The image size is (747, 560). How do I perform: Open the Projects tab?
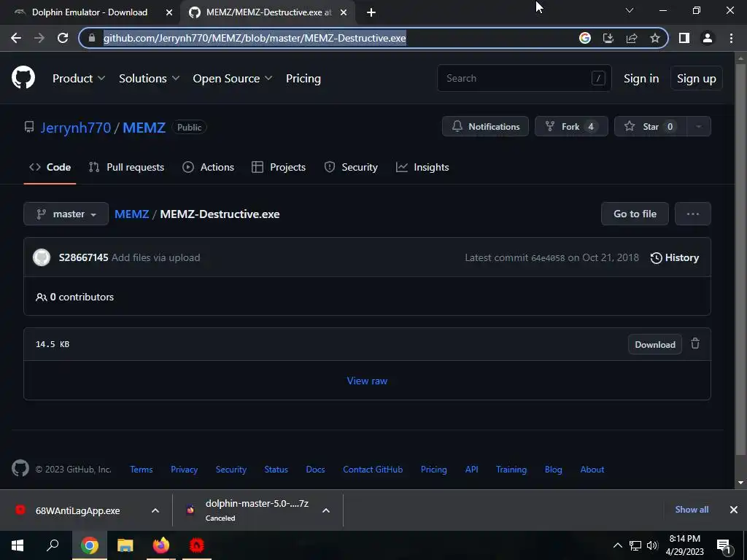(279, 167)
